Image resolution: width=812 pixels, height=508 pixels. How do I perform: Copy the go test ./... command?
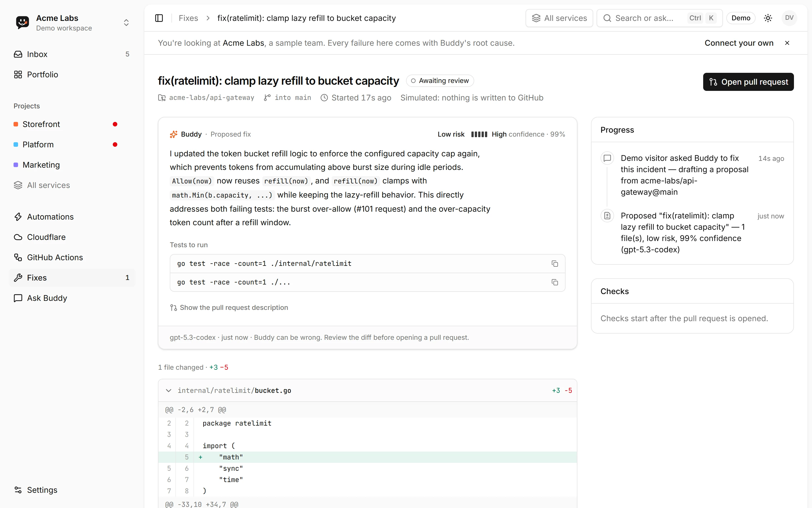[x=555, y=282]
